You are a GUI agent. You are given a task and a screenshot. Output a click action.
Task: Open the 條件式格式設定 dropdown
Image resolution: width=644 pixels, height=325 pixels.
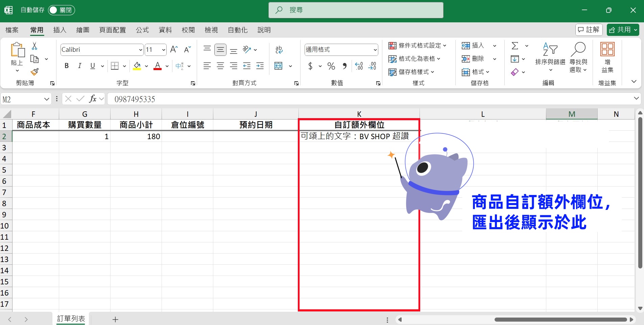418,45
